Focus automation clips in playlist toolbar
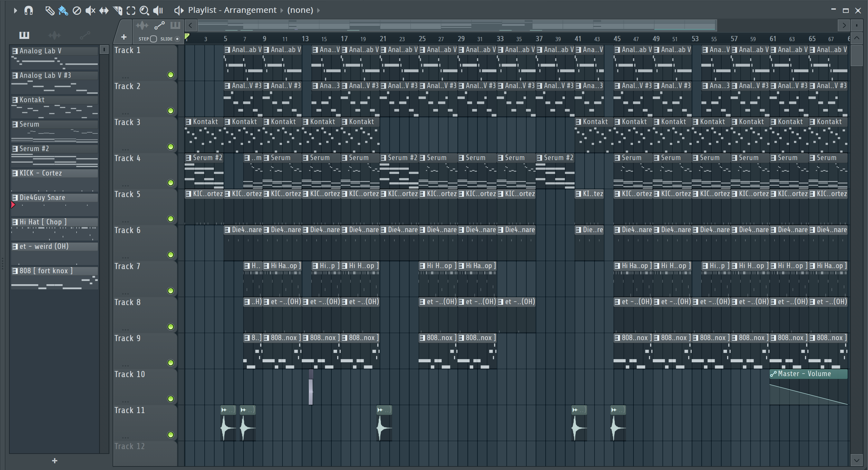 pos(159,26)
